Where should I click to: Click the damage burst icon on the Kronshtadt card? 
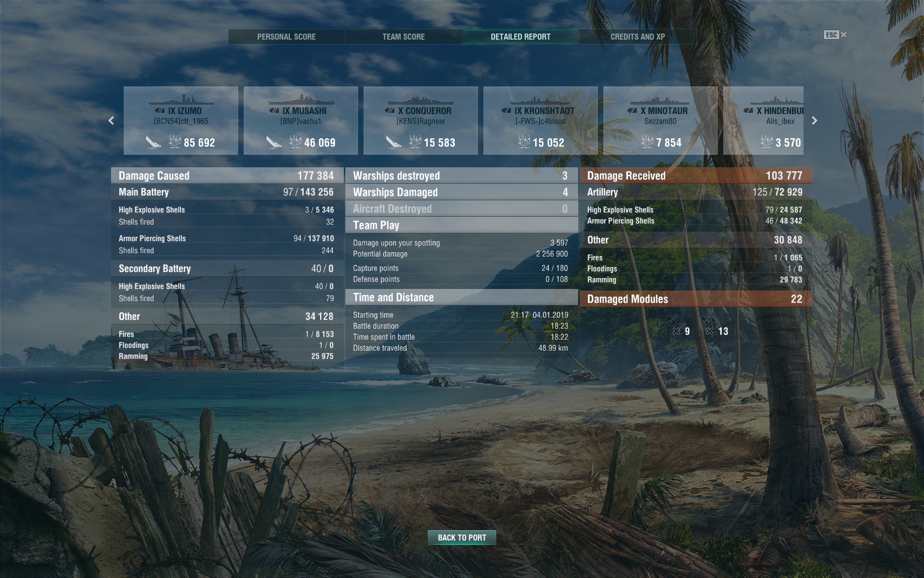click(x=524, y=141)
